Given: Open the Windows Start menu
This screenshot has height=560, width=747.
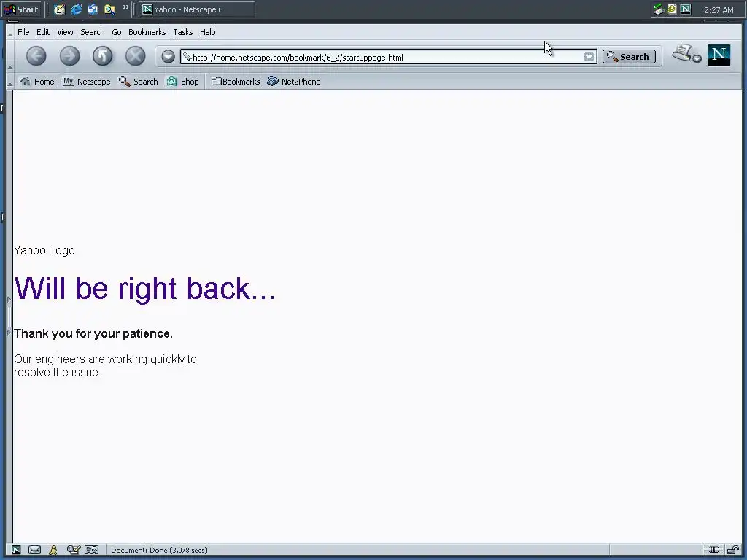Looking at the screenshot, I should [x=22, y=9].
